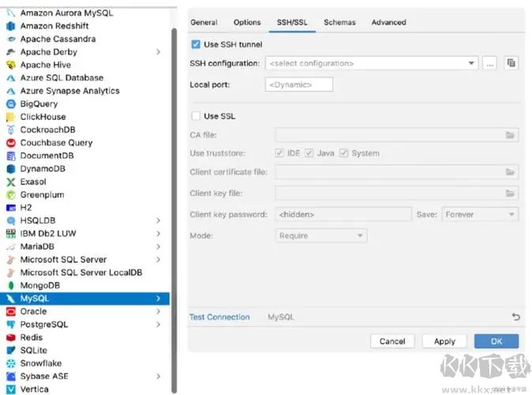532x395 pixels.
Task: Click the Client key password field
Action: pyautogui.click(x=343, y=215)
